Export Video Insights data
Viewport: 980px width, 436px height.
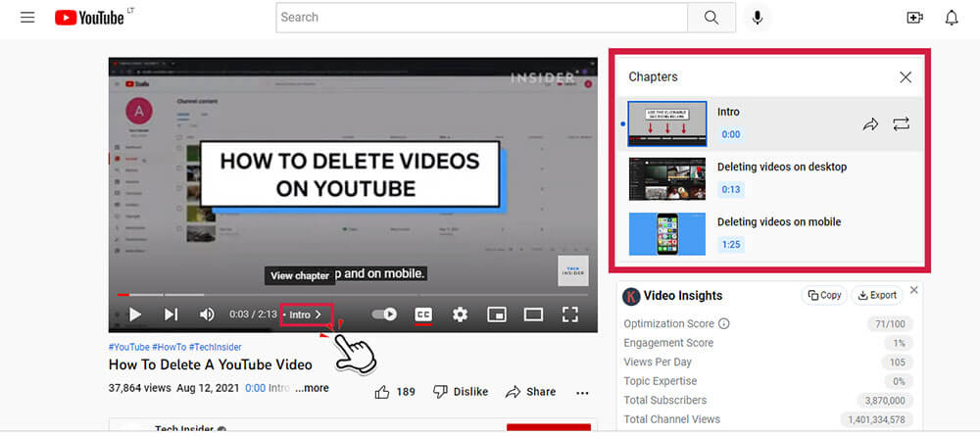pyautogui.click(x=877, y=296)
